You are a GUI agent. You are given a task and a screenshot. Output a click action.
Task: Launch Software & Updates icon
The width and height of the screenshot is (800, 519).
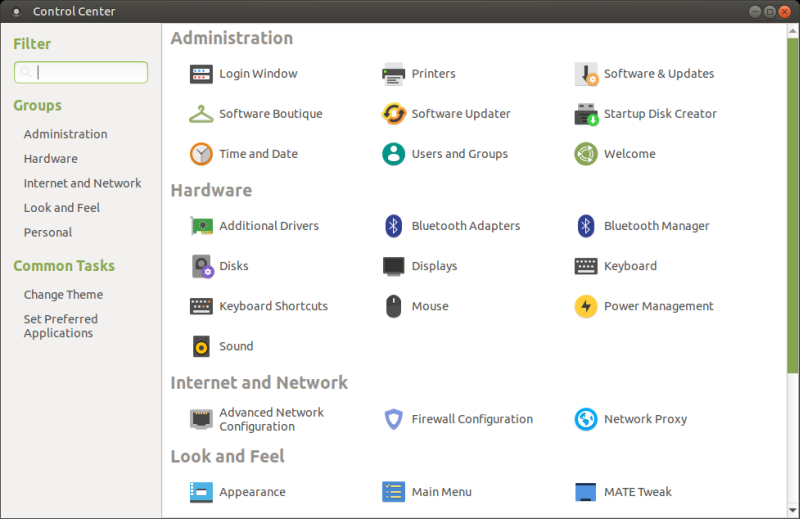pos(586,74)
